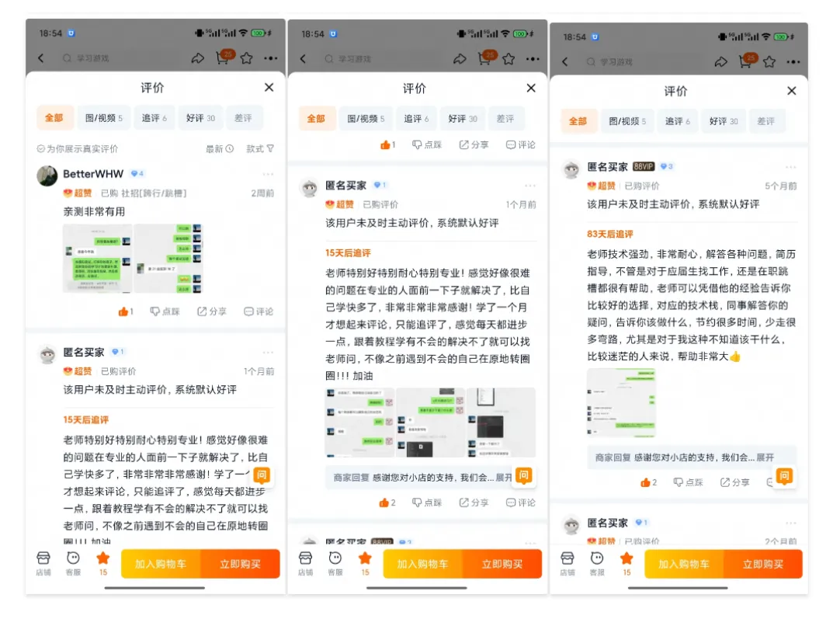Click 立即购买 button in left phone
This screenshot has width=840, height=619.
point(240,564)
